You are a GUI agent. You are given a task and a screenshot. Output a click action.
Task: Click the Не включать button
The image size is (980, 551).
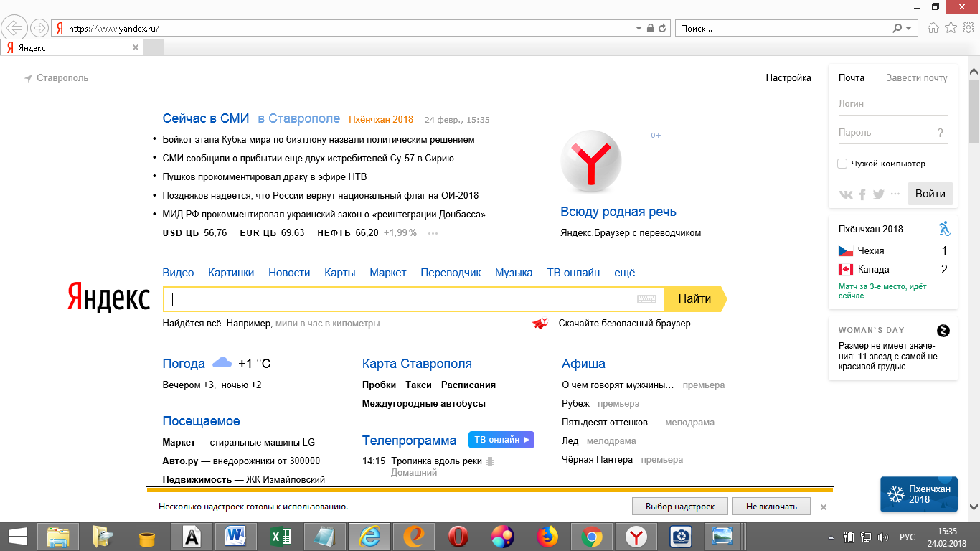pyautogui.click(x=771, y=506)
